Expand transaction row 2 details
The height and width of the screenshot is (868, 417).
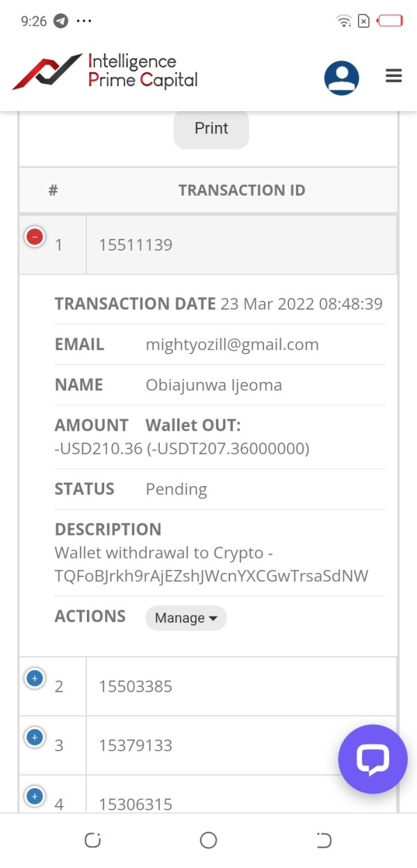(x=35, y=678)
